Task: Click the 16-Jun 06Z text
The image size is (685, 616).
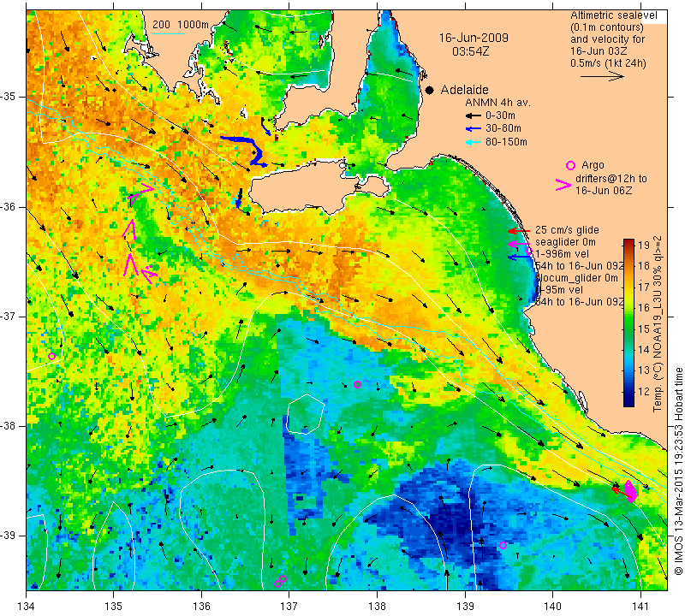Action: (604, 190)
